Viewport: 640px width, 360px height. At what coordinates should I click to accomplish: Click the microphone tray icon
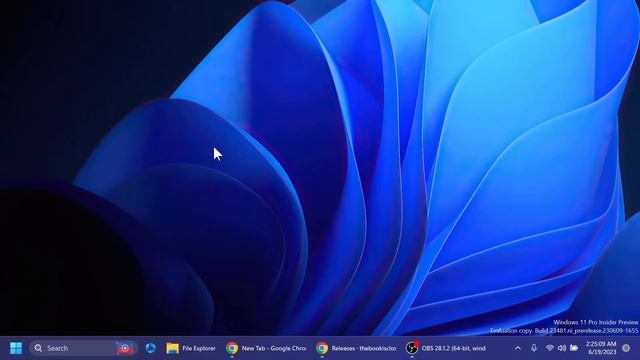point(534,348)
